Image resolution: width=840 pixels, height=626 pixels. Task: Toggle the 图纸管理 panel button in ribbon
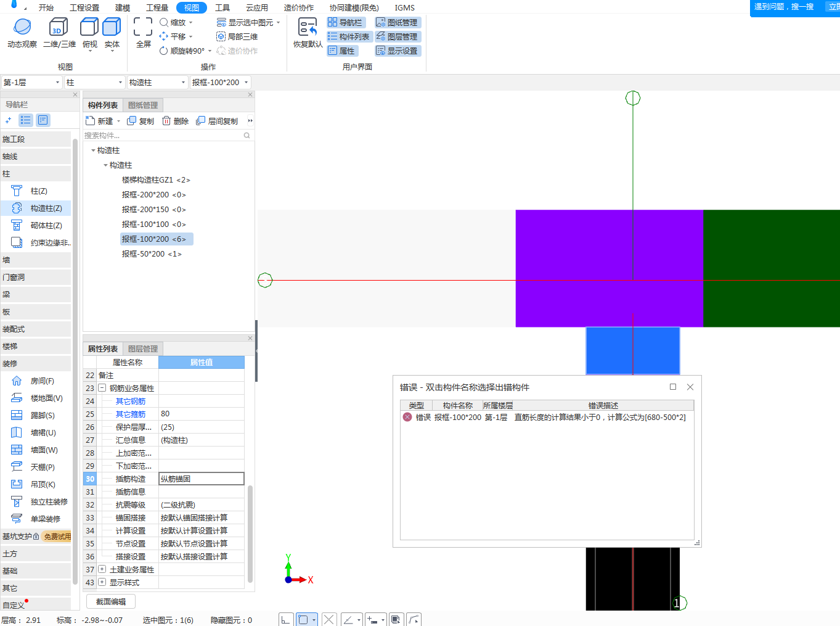coord(398,22)
